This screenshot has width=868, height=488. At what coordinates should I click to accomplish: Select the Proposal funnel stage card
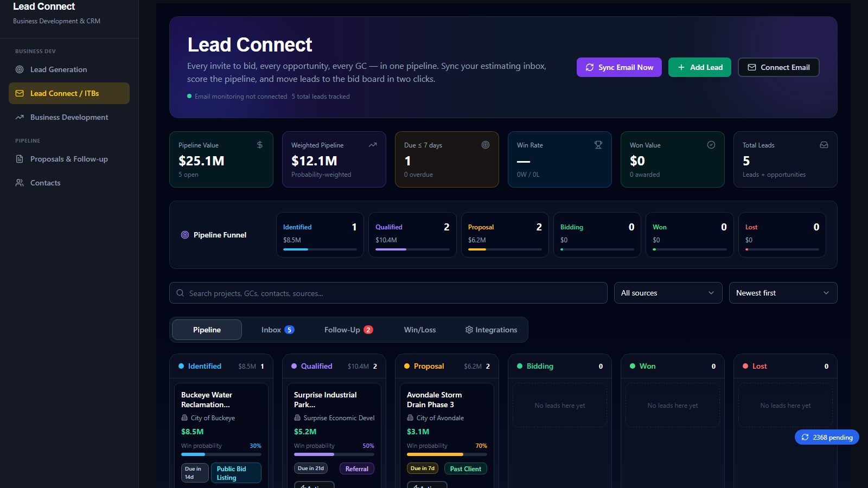(x=505, y=235)
